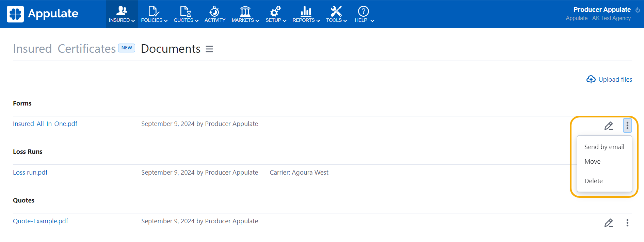The height and width of the screenshot is (242, 644).
Task: Switch to the Certificates tab
Action: (x=87, y=49)
